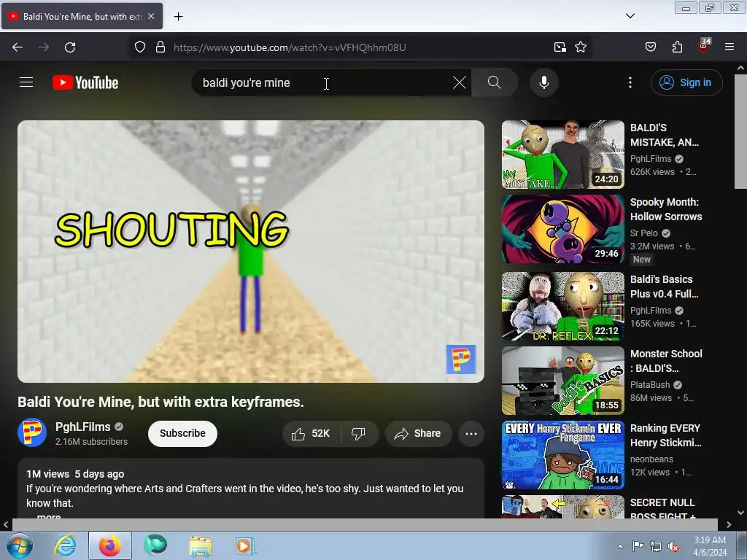Click the BALDI'S MISTAKE video title

coord(664,135)
